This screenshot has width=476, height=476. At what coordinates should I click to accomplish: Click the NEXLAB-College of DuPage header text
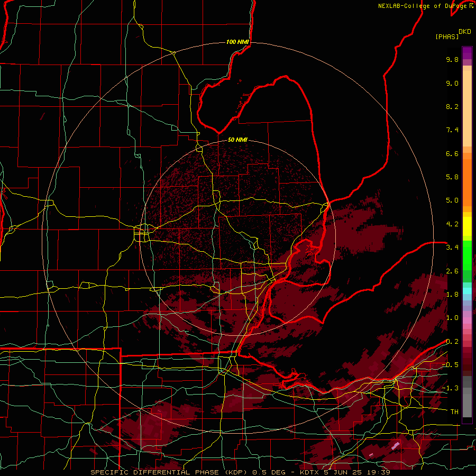tap(422, 6)
